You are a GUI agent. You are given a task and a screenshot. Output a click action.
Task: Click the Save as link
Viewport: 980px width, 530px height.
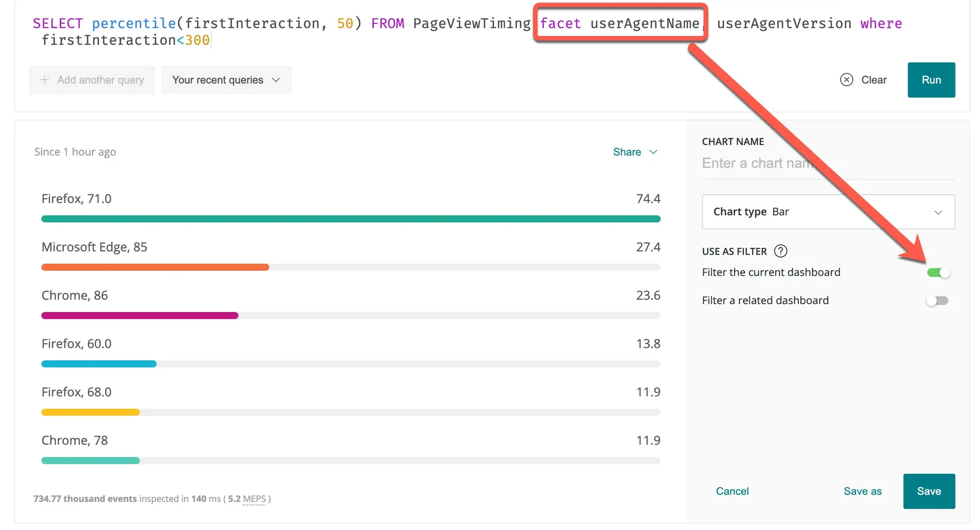(862, 491)
